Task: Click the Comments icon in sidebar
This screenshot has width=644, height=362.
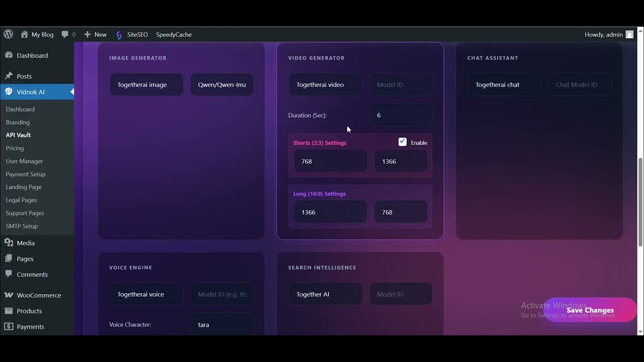Action: point(9,274)
